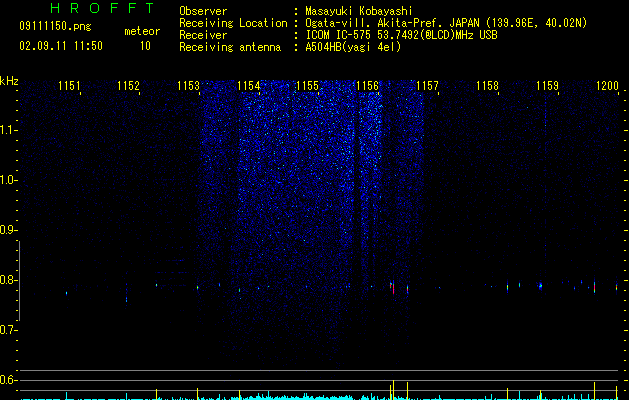
Task: Click the 1155 time marker
Action: [x=308, y=85]
